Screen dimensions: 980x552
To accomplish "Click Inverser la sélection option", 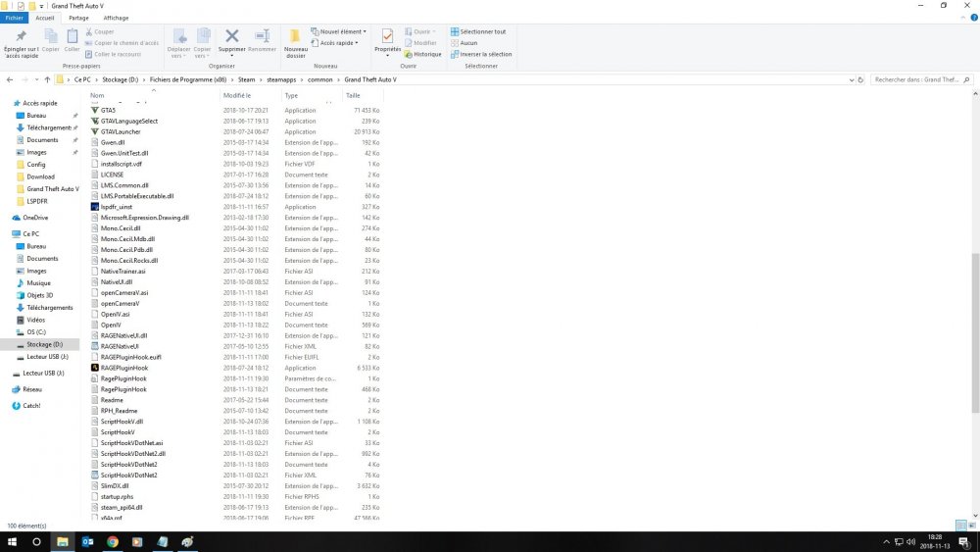I will point(481,54).
